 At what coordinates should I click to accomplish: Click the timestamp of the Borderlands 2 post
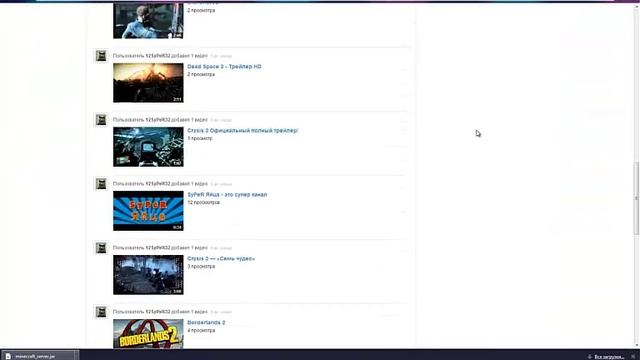[221, 313]
